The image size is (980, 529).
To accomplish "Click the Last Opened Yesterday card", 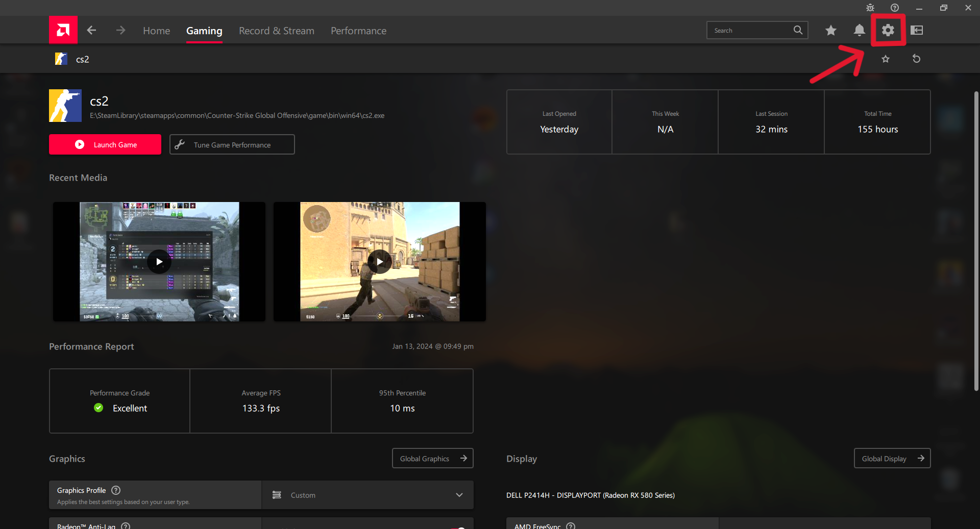I will (x=559, y=122).
